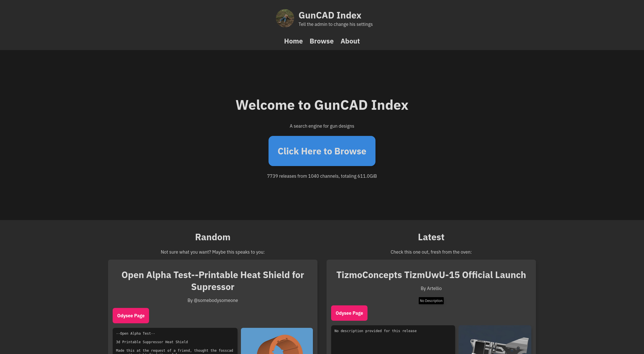Click the TizmUwU-15 render thumbnail

click(x=495, y=340)
